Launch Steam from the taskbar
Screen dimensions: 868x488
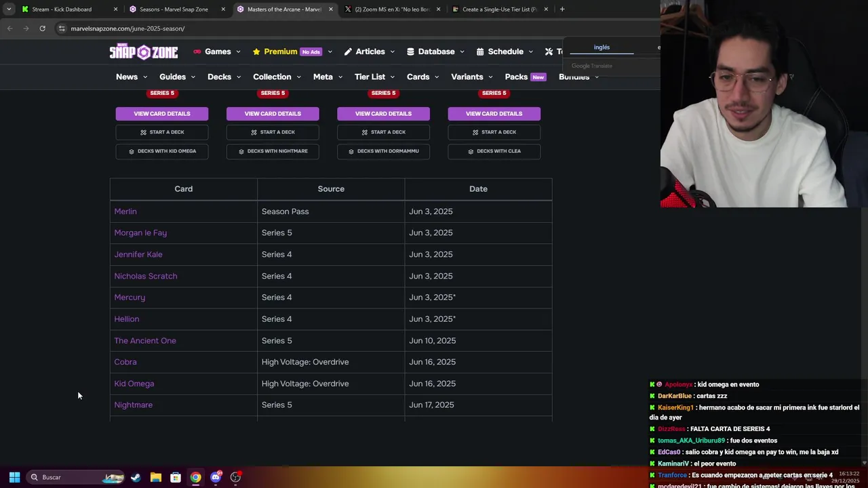pyautogui.click(x=136, y=477)
